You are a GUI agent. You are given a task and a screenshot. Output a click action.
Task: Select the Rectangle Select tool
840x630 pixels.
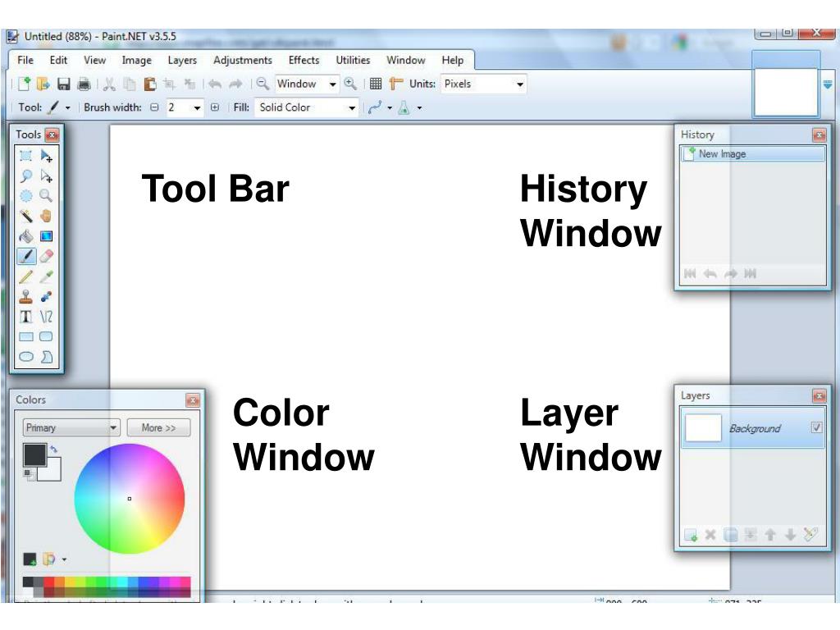(x=25, y=156)
